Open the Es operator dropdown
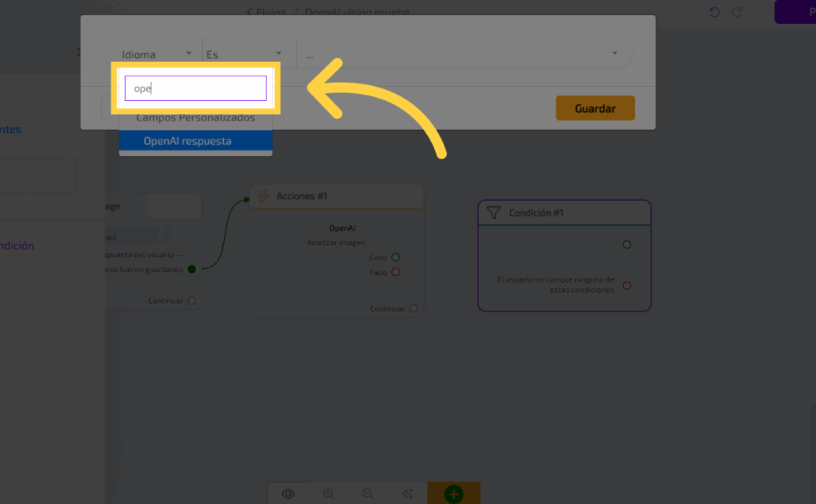Image resolution: width=816 pixels, height=504 pixels. 245,53
